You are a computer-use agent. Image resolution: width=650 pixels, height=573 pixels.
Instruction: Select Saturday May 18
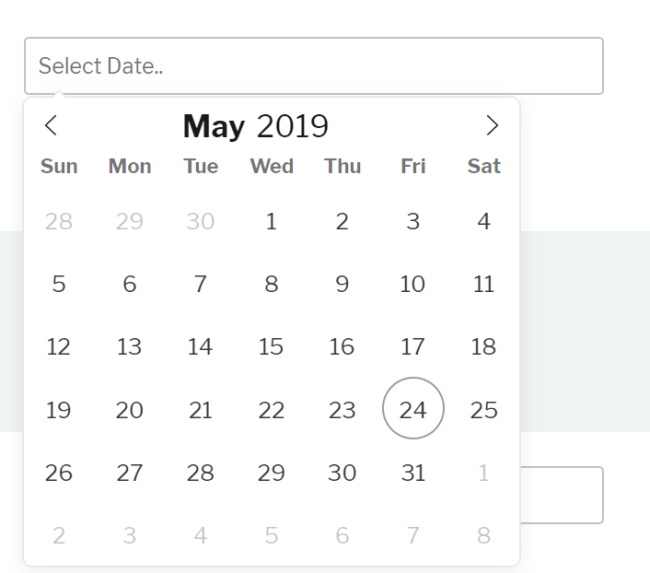tap(484, 346)
